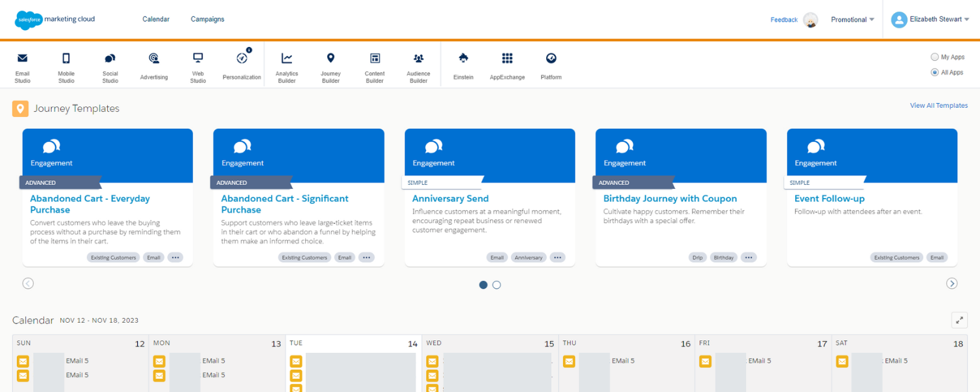
Task: Open Einstein app
Action: click(463, 67)
